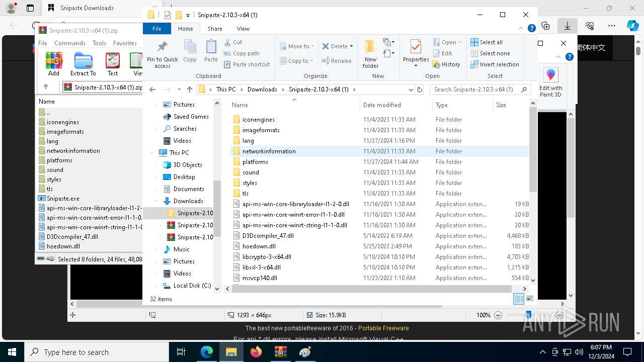Click the Edit ribbon item

(x=442, y=53)
